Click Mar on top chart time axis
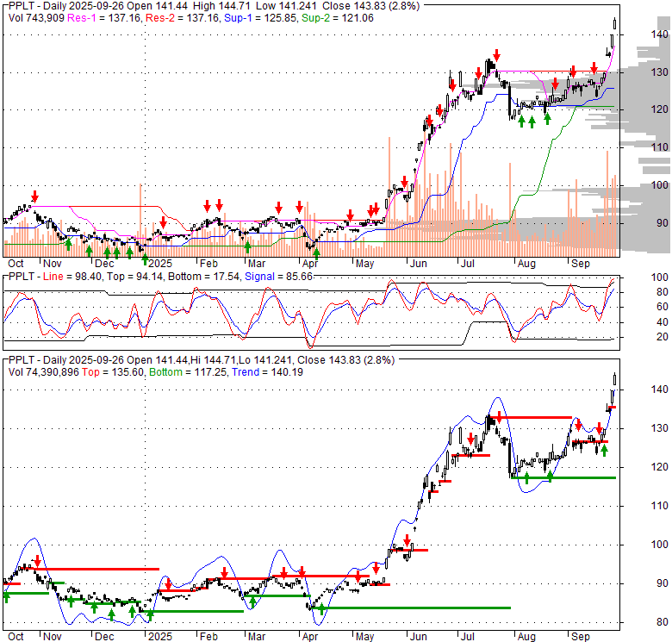Screen dimensions: 672x642 [x=257, y=264]
